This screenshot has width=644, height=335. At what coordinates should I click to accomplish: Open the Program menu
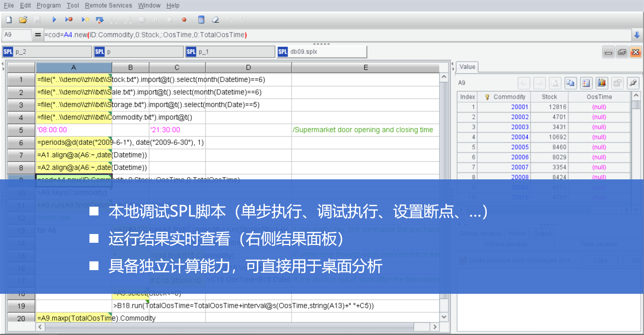[49, 5]
